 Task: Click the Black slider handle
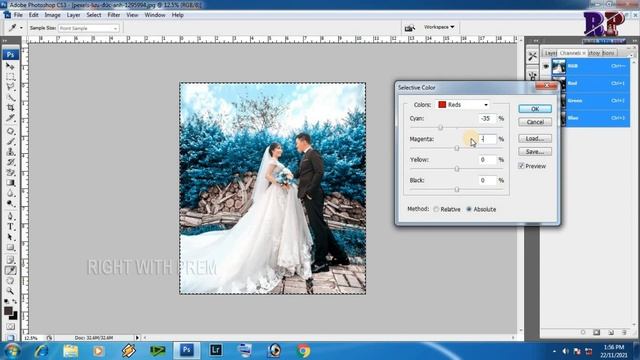tap(457, 189)
